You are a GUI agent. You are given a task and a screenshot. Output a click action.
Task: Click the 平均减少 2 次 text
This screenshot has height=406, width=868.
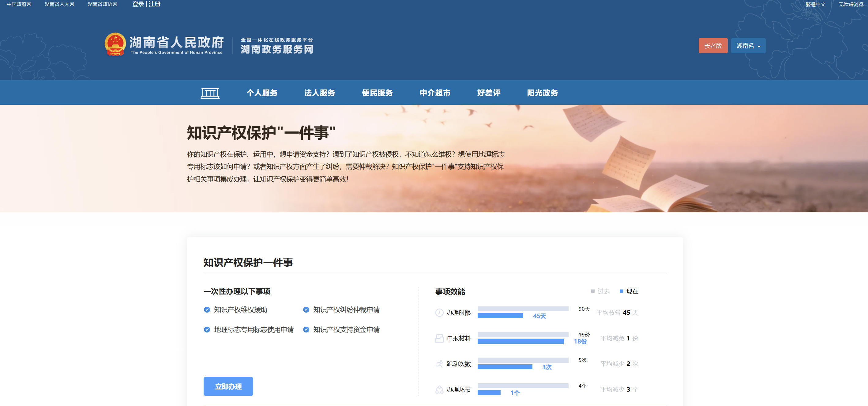pyautogui.click(x=619, y=363)
